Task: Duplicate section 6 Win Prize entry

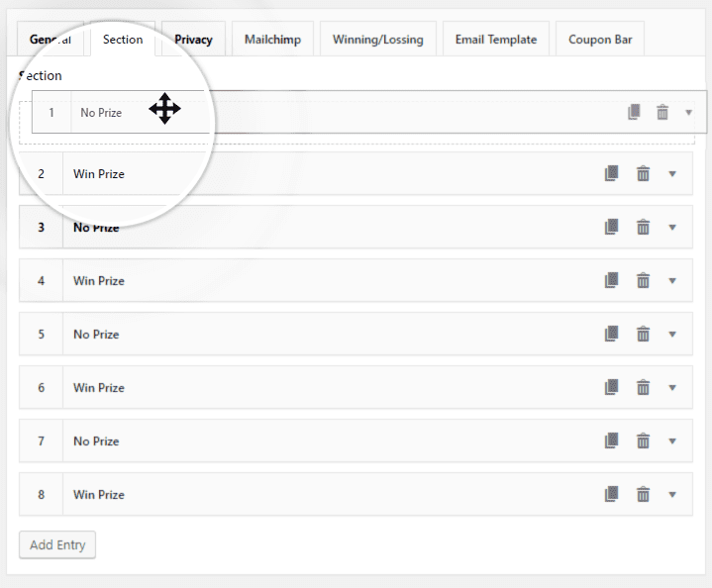Action: (612, 387)
